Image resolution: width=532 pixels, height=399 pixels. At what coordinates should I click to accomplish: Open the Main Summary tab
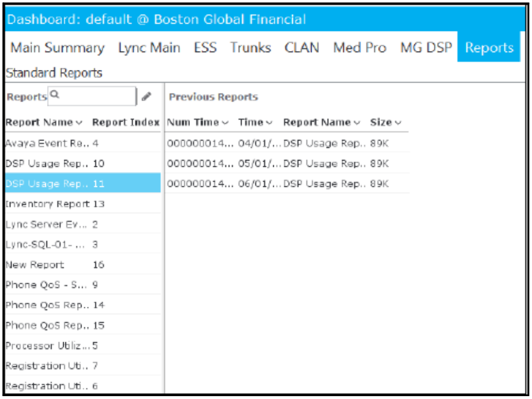pos(57,48)
